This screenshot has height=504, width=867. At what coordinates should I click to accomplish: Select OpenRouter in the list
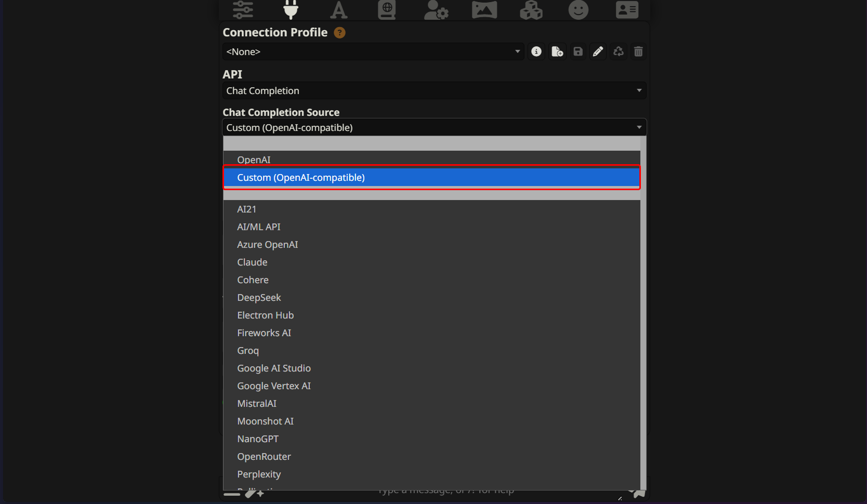click(x=264, y=457)
